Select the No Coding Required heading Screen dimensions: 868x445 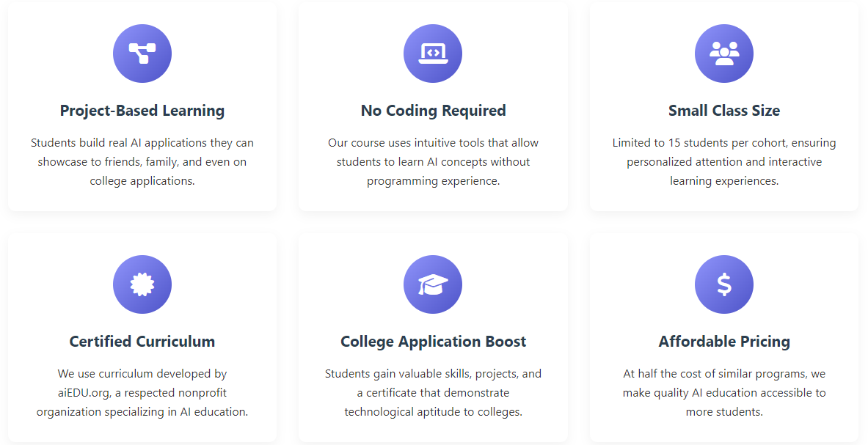pyautogui.click(x=433, y=111)
